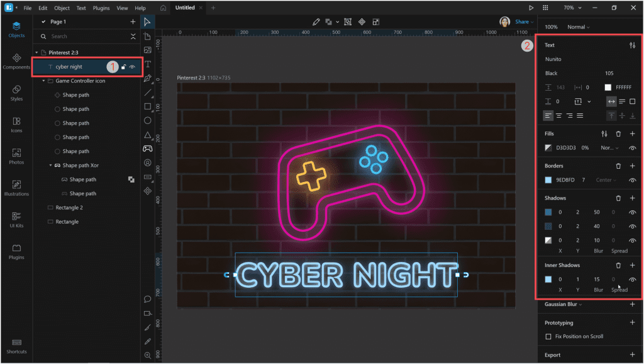Open the View menu
Screen dimensions: 644x364
click(122, 8)
